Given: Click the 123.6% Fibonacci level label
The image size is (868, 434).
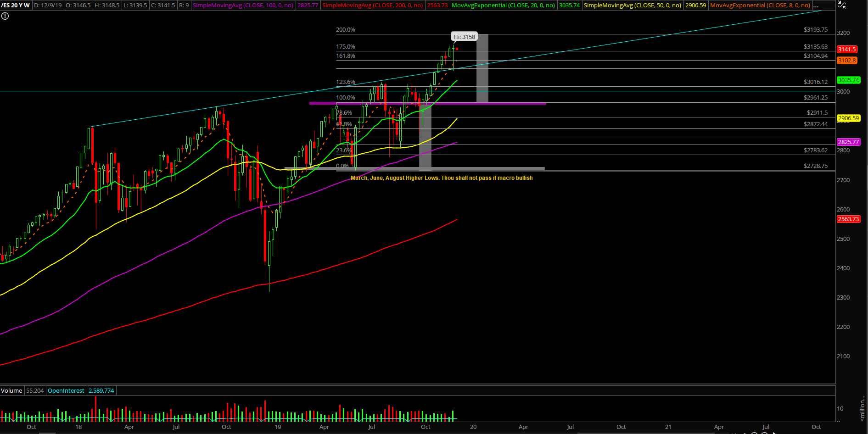Looking at the screenshot, I should [346, 82].
